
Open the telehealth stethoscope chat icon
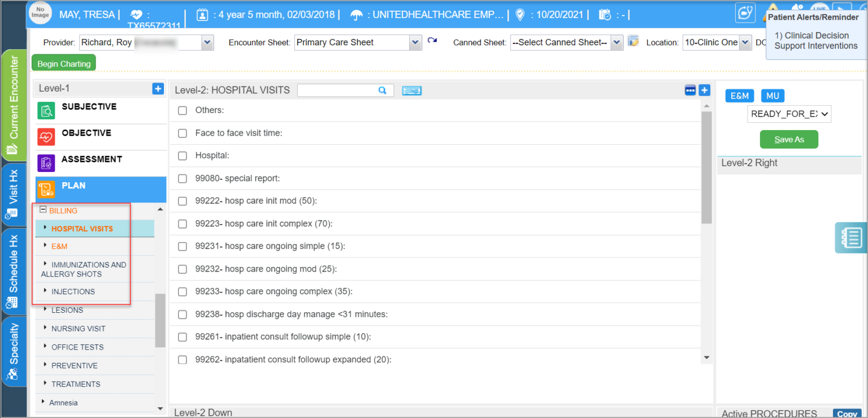(x=745, y=12)
